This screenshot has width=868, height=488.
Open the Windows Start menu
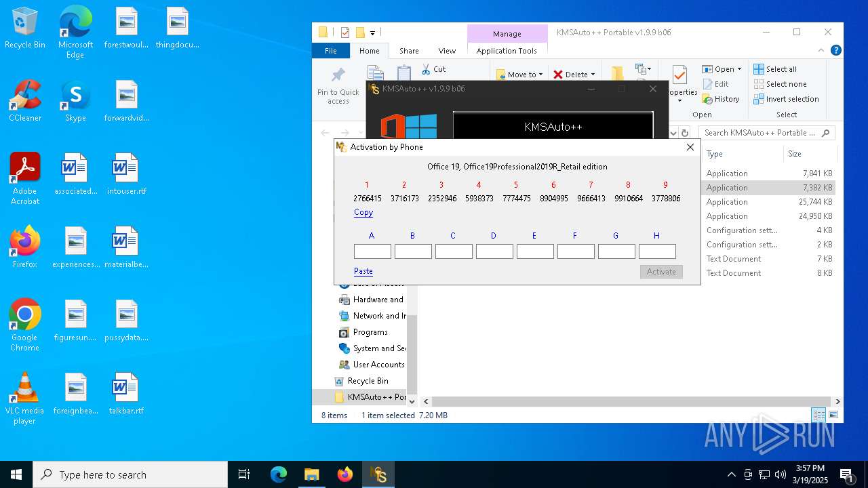pos(16,474)
